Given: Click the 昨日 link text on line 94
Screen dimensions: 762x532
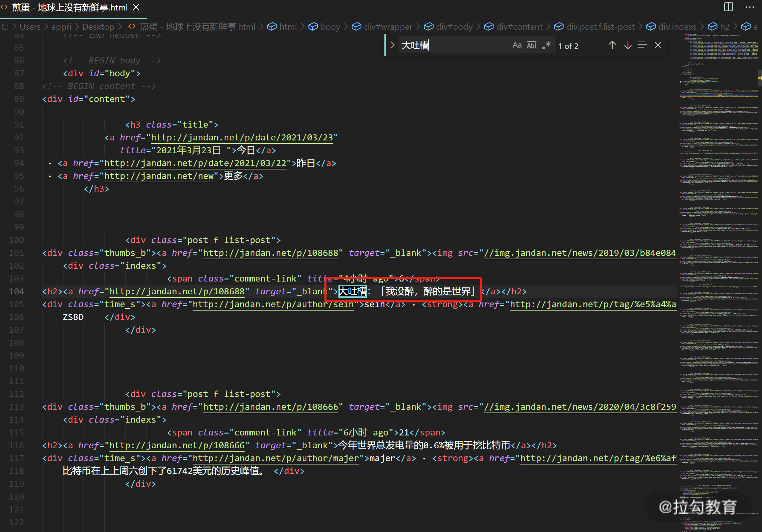Looking at the screenshot, I should pos(306,163).
